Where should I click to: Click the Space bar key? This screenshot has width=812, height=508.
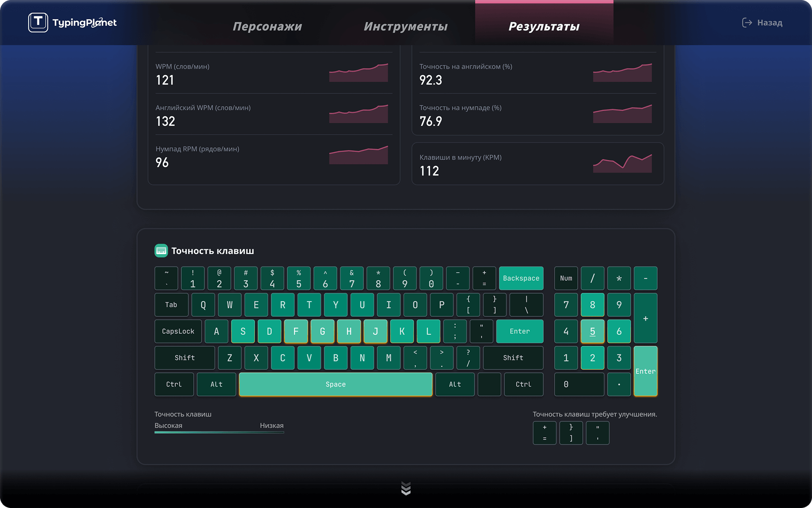[x=335, y=384]
